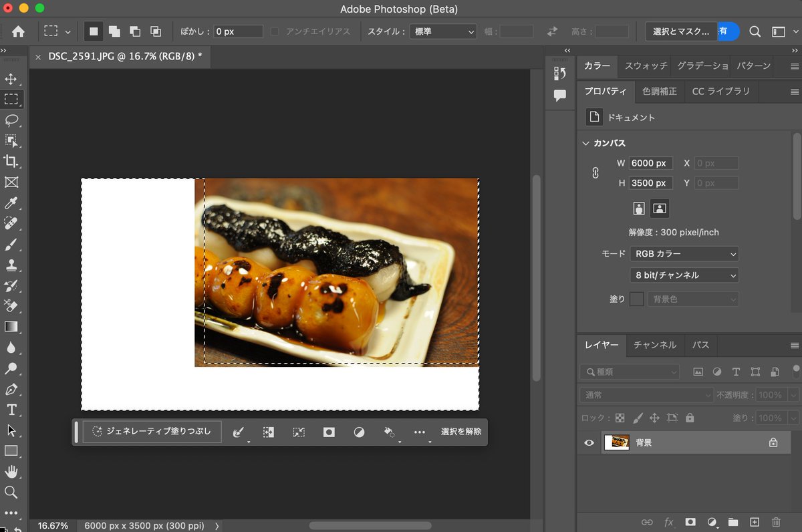The image size is (802, 532).
Task: Click the 選択とマスク button
Action: (x=681, y=31)
